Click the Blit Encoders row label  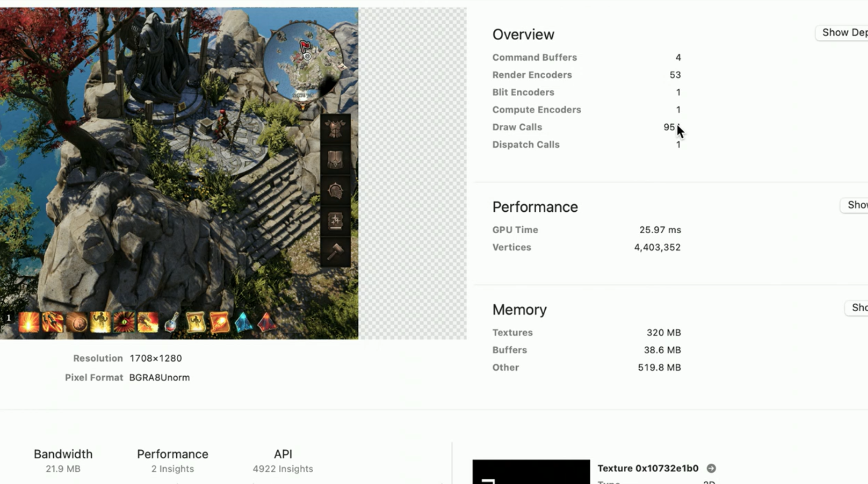click(523, 92)
